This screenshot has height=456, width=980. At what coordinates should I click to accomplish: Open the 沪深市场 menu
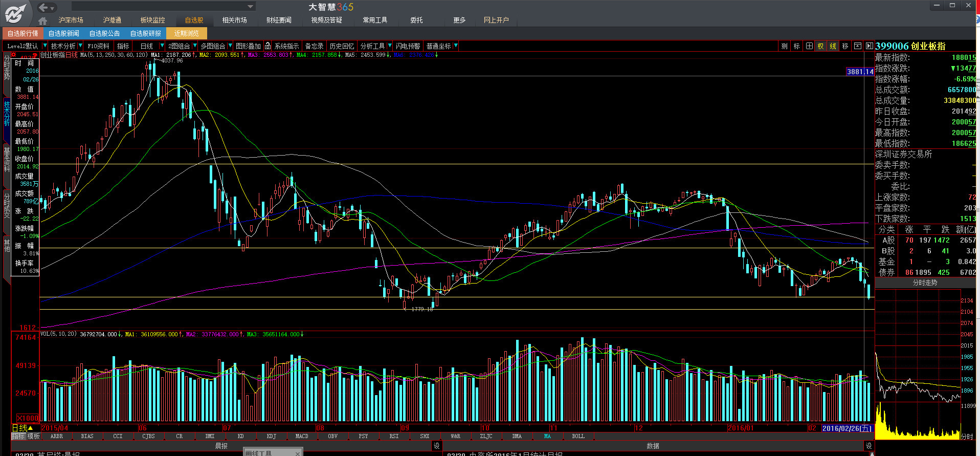click(71, 20)
